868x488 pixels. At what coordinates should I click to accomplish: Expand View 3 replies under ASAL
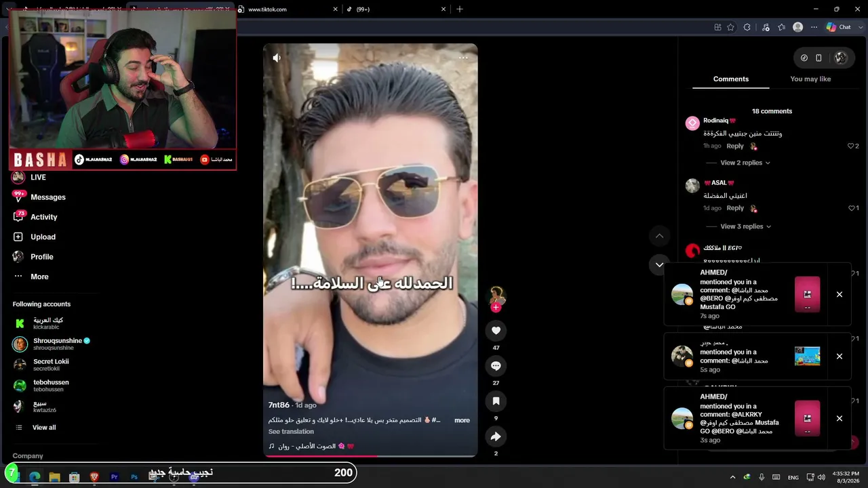click(x=745, y=226)
